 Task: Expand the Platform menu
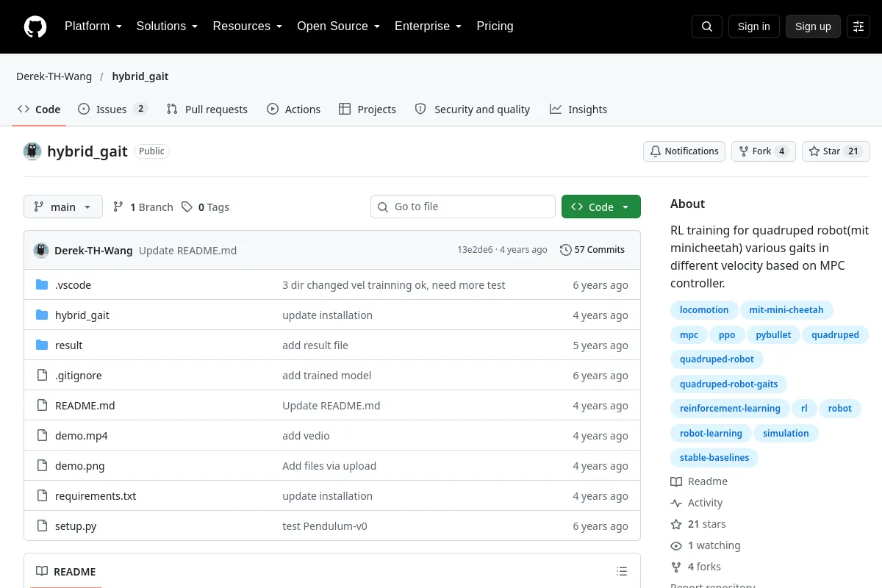[x=93, y=26]
